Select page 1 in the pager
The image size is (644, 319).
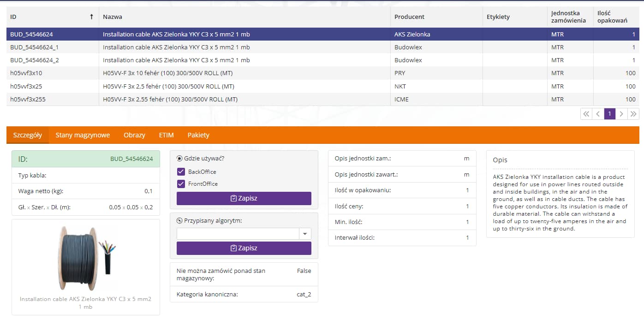click(609, 114)
